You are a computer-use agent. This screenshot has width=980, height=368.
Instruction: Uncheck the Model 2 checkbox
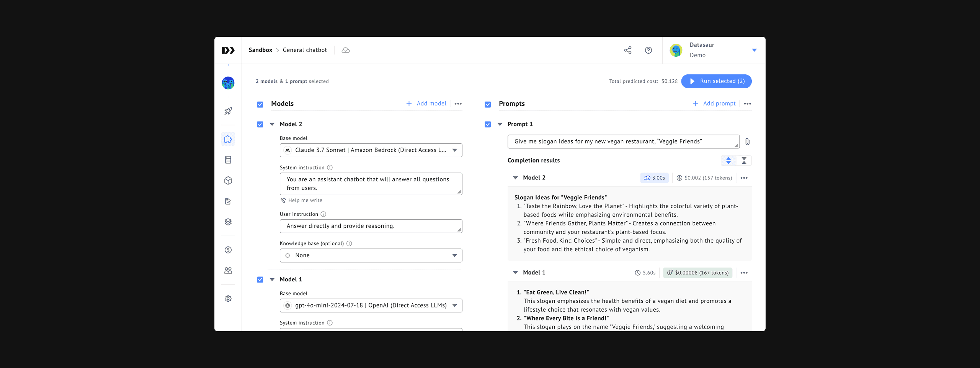click(260, 124)
